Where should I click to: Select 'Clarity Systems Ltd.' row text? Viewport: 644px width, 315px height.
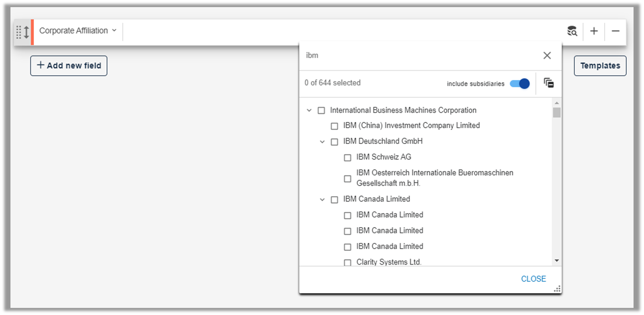click(x=389, y=262)
